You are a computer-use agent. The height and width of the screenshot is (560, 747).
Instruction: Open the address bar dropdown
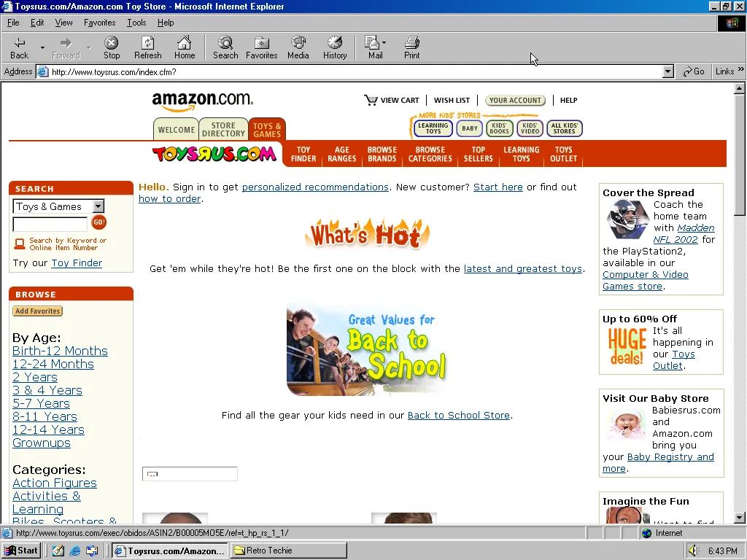click(x=667, y=71)
